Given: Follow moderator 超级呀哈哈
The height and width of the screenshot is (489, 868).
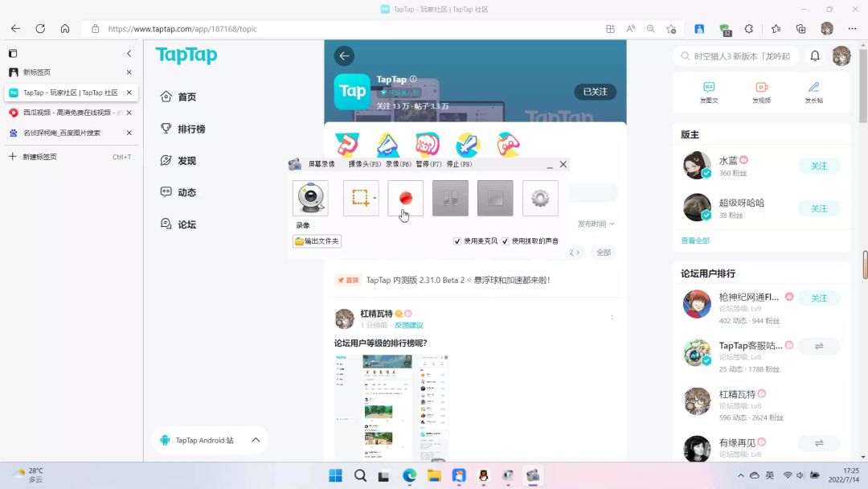Looking at the screenshot, I should click(x=819, y=209).
